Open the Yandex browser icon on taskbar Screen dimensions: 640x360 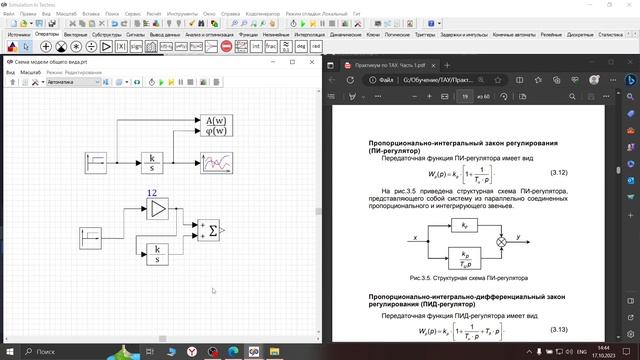click(192, 351)
